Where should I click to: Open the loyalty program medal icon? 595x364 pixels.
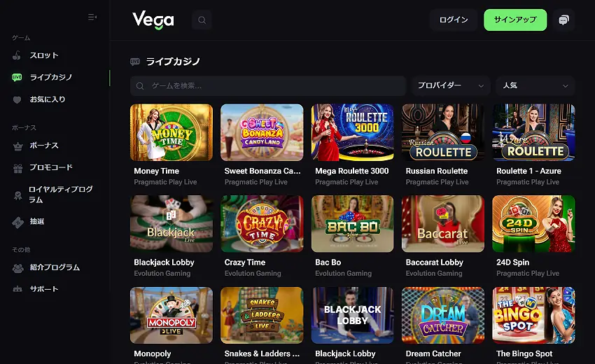pos(17,195)
